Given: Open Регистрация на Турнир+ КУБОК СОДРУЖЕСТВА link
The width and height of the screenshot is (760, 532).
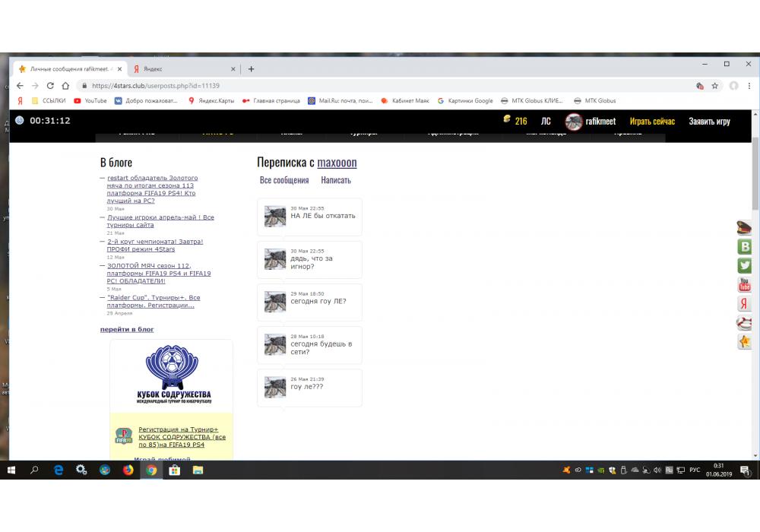Looking at the screenshot, I should [182, 437].
